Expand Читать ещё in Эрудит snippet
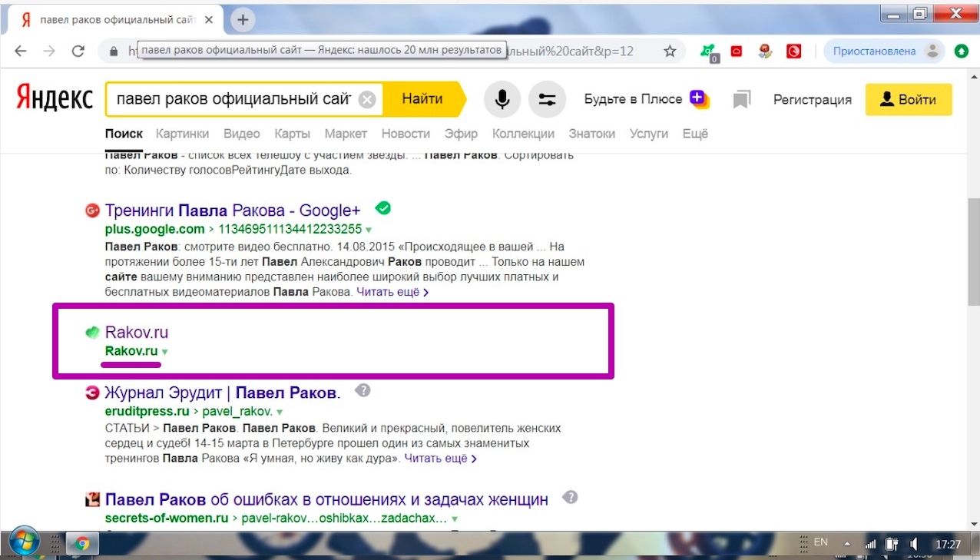The width and height of the screenshot is (980, 560). (x=441, y=459)
